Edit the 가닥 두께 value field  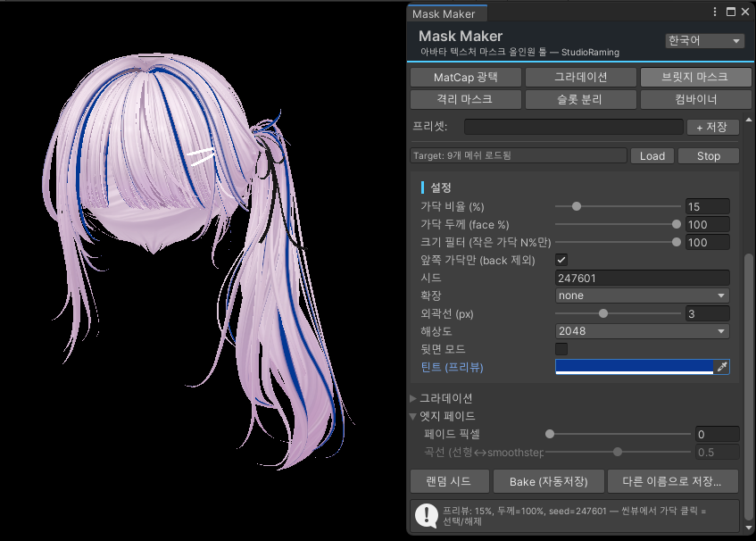tap(707, 224)
